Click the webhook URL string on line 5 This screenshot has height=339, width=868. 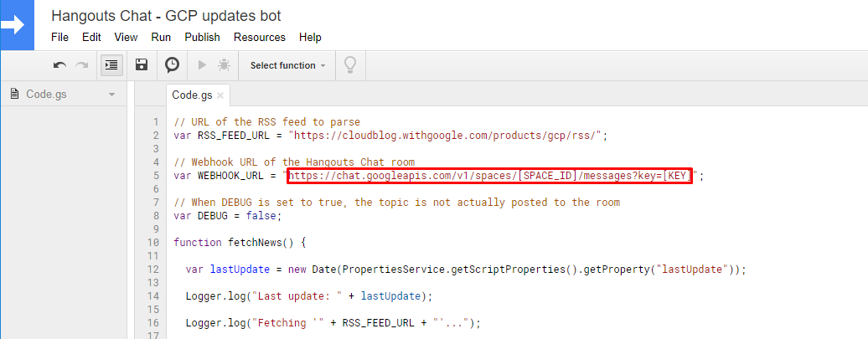(x=490, y=177)
